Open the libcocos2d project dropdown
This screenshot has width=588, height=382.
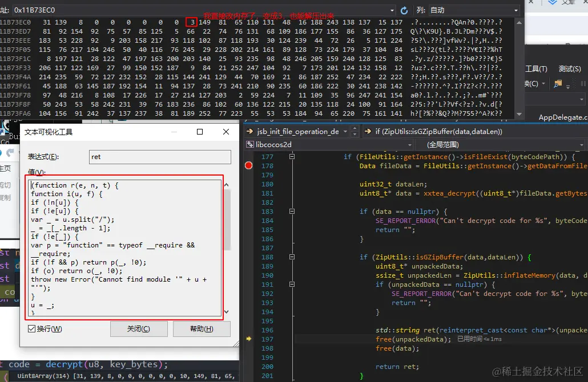[x=409, y=145]
